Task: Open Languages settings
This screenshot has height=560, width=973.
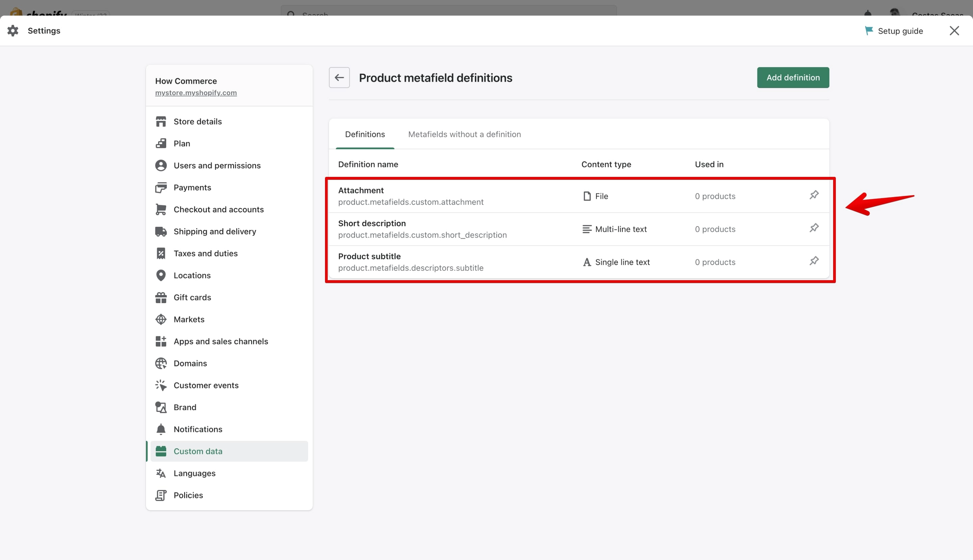Action: (229, 473)
